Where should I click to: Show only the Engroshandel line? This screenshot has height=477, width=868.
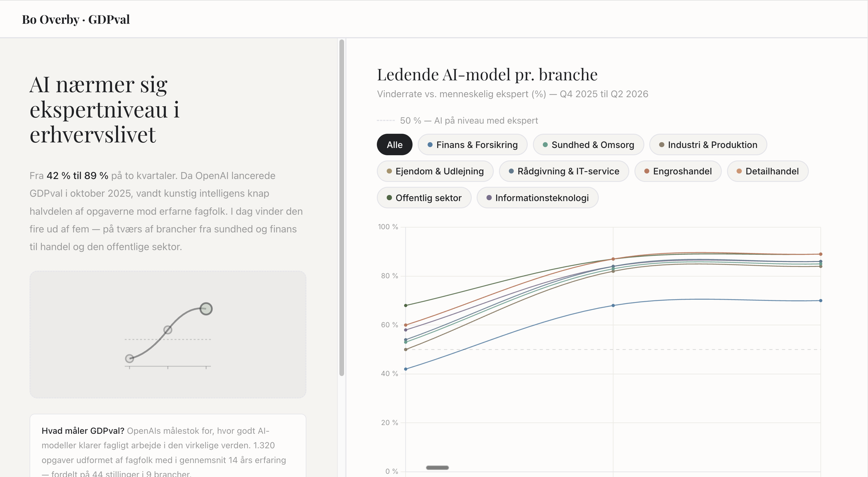(678, 171)
